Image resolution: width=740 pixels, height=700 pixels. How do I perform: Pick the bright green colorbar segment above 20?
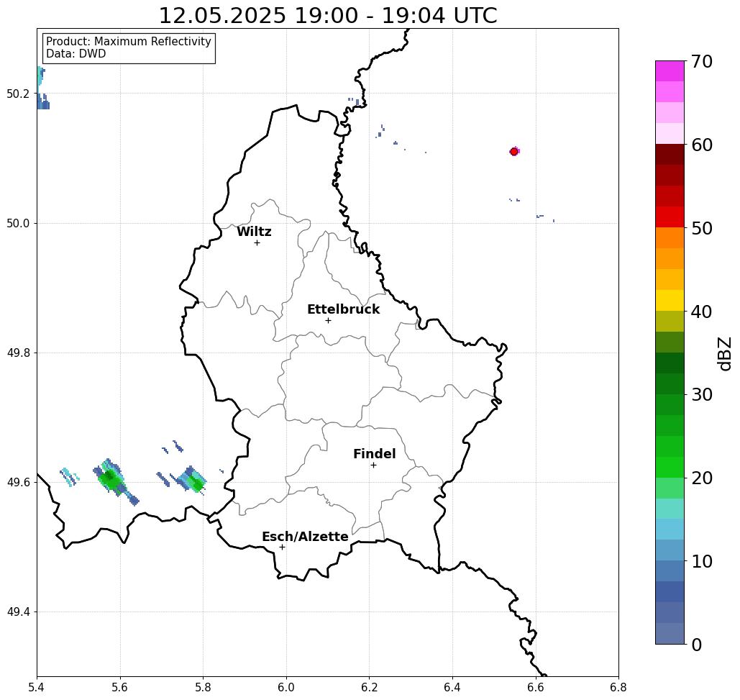click(x=670, y=468)
